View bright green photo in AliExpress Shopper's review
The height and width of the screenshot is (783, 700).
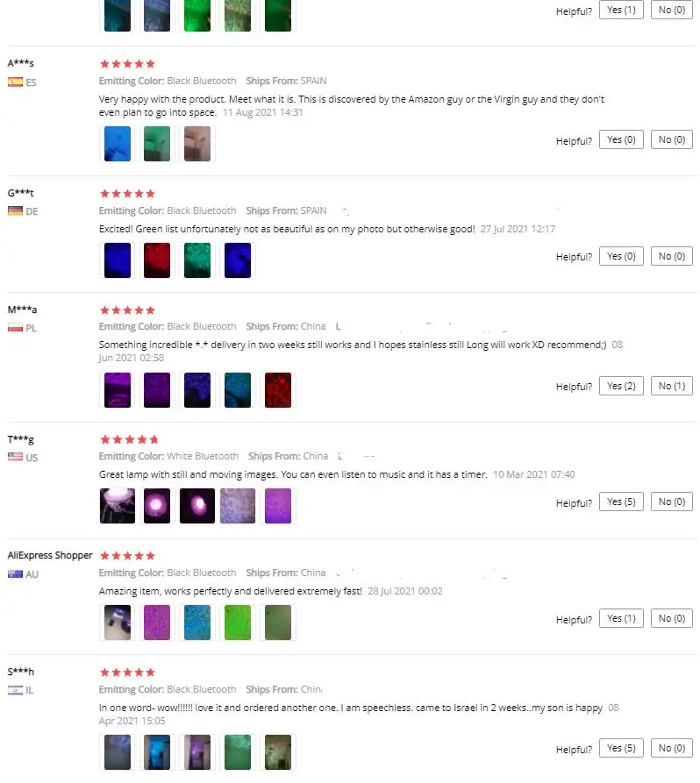(x=238, y=623)
